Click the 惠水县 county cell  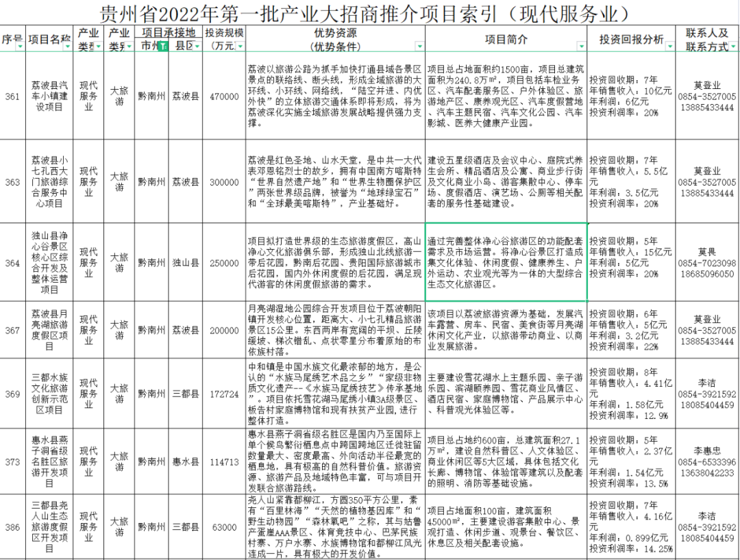point(185,462)
